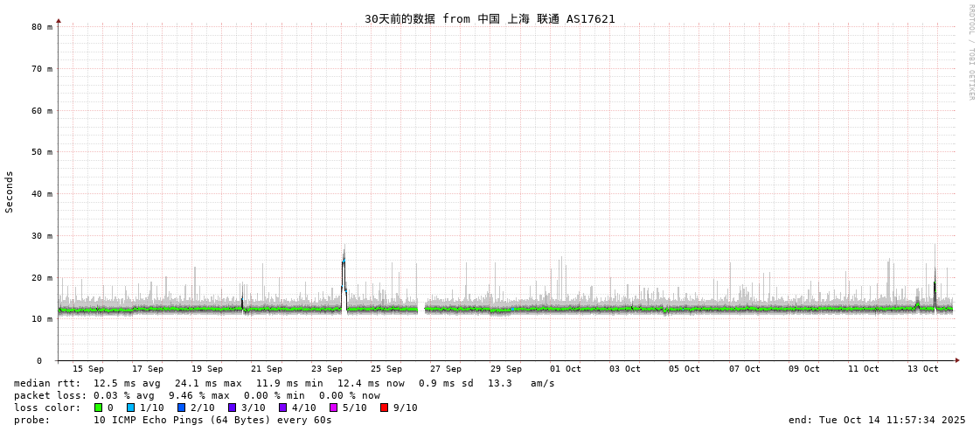
Task: Click the graph title with AS17621
Action: [490, 18]
